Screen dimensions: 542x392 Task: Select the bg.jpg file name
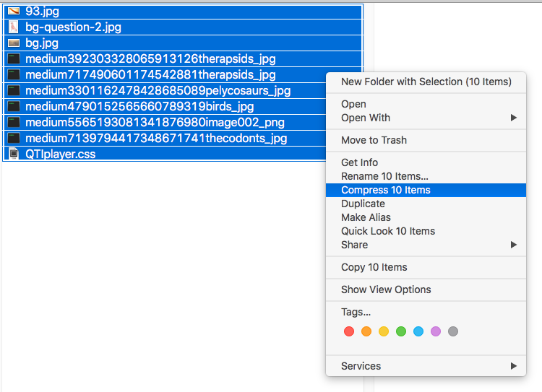(x=42, y=43)
